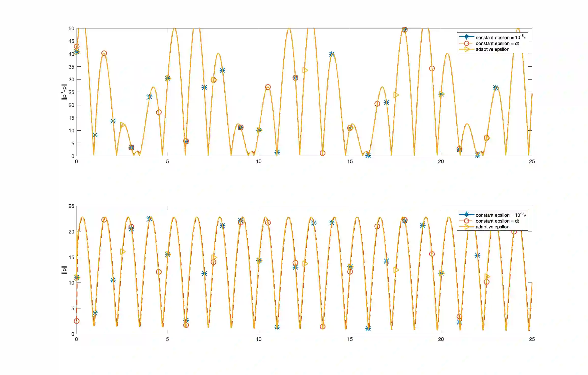Click red circle marker near zero at x=13.5 in top plot
The height and width of the screenshot is (375, 588).
tap(322, 153)
